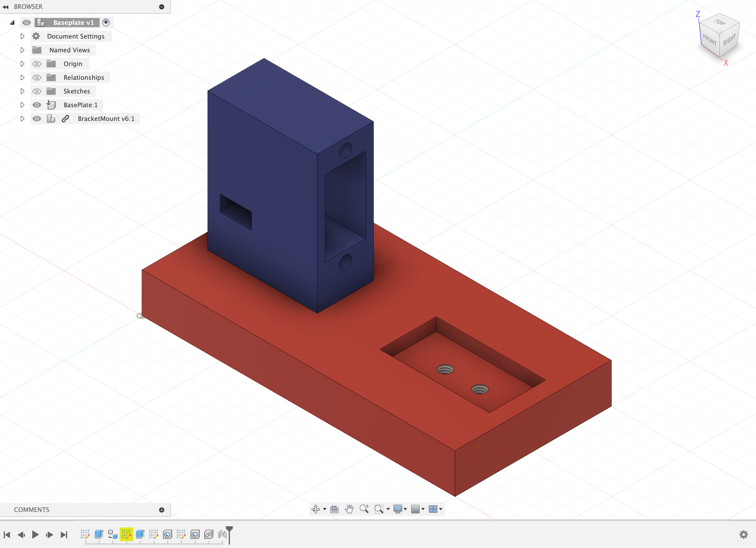
Task: Activate Baseplate v1 component radio button
Action: coord(106,22)
